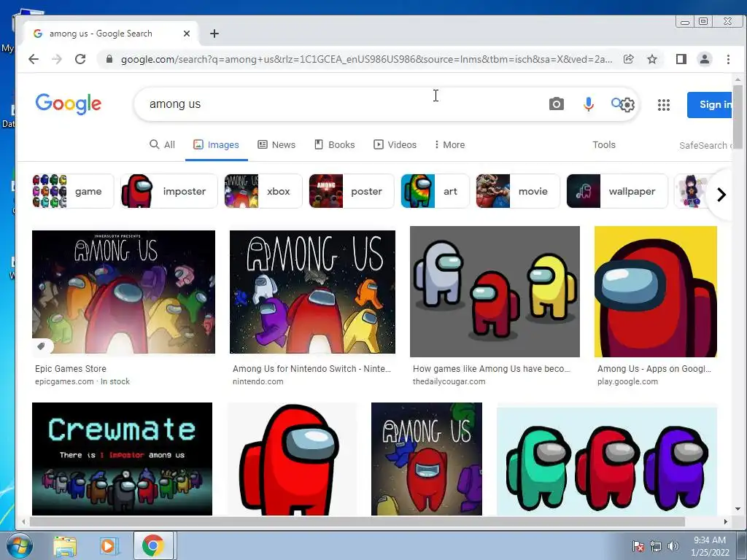Search by image using camera icon
The image size is (747, 560).
[x=556, y=104]
